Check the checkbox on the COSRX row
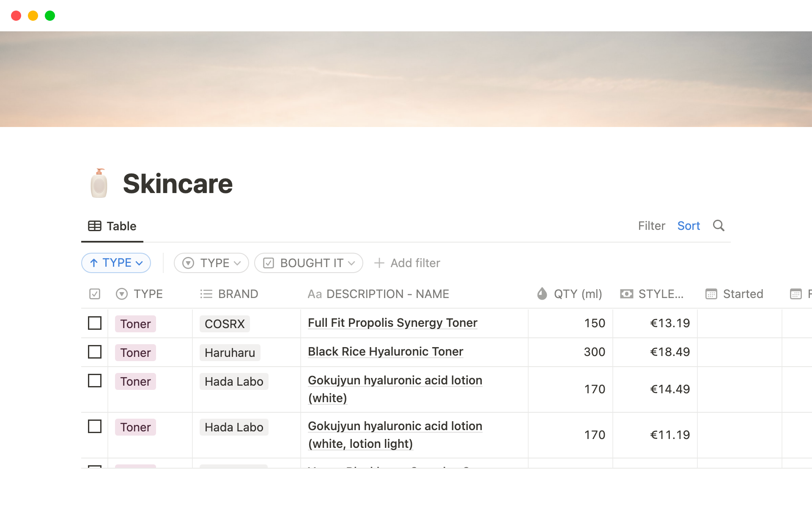 pos(94,323)
